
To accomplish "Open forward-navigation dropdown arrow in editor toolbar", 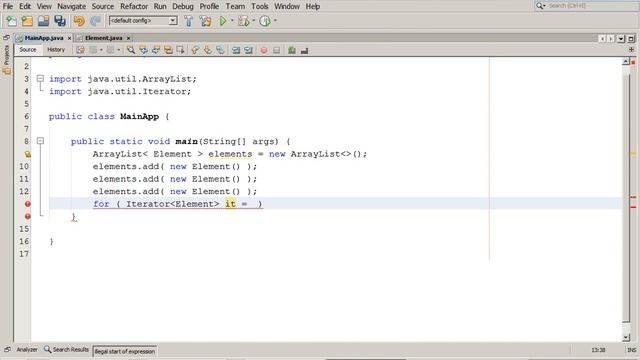I will [118, 50].
